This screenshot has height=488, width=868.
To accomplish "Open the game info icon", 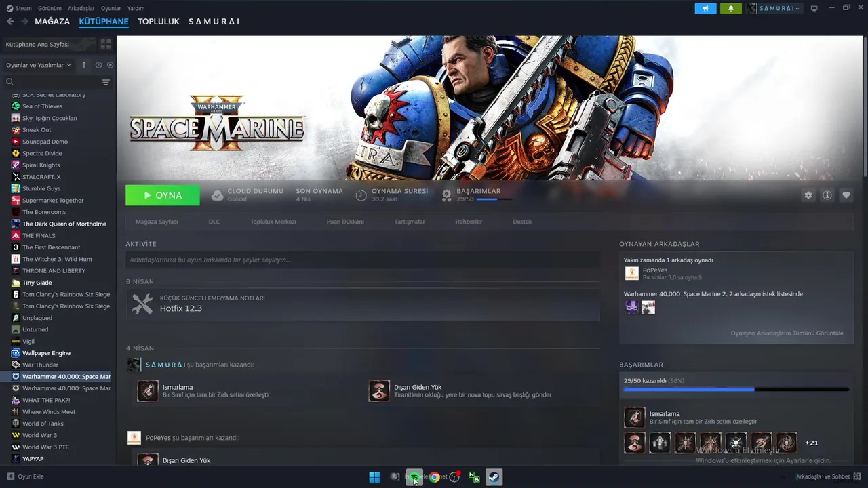I will pos(827,195).
